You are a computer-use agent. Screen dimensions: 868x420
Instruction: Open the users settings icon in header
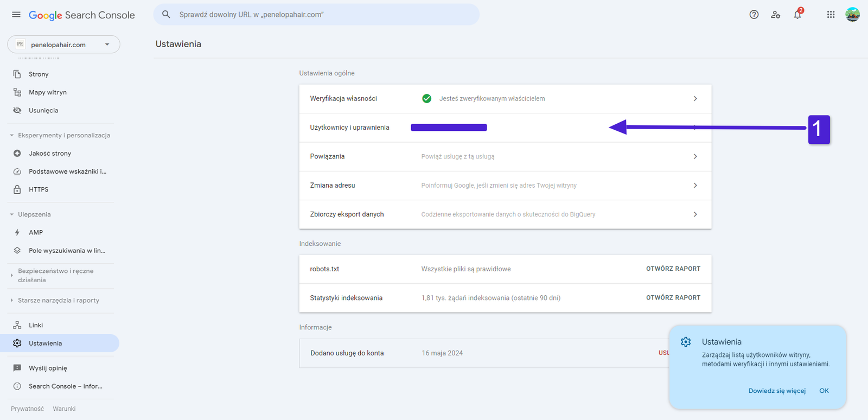click(775, 15)
